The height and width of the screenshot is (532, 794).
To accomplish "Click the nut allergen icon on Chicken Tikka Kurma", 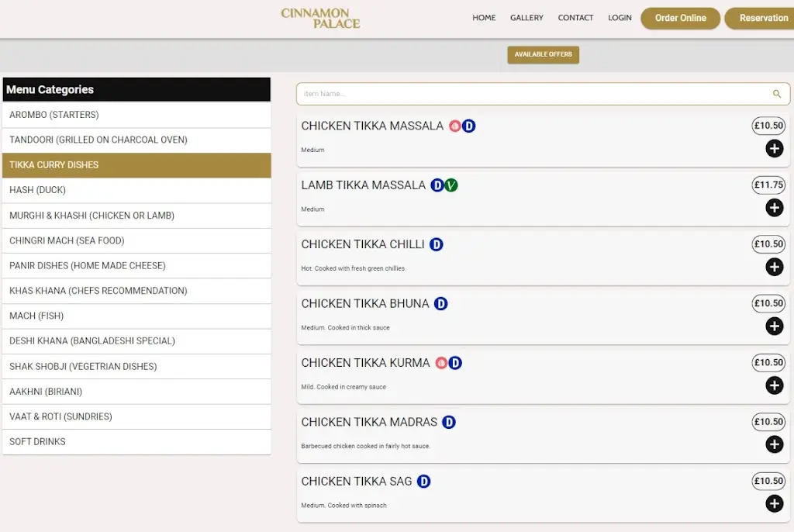I will click(440, 362).
